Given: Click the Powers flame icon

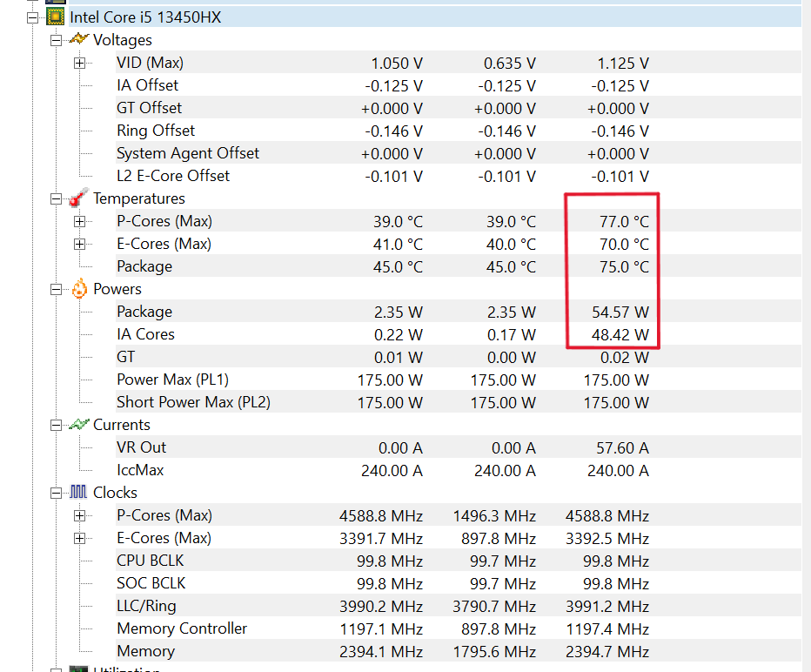Looking at the screenshot, I should pyautogui.click(x=79, y=289).
